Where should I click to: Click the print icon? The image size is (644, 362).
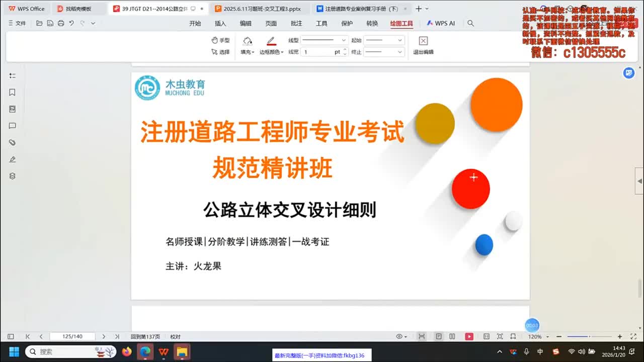click(61, 23)
